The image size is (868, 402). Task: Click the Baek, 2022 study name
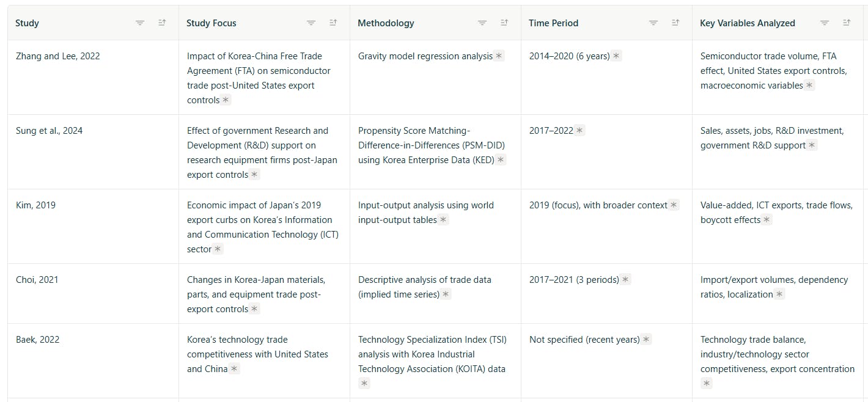(x=37, y=340)
